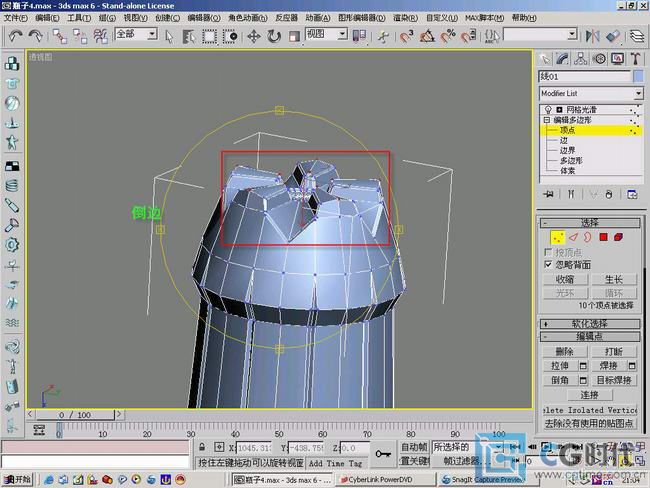Open the 文件(F) menu
Screen dimensions: 650x488
pyautogui.click(x=16, y=18)
